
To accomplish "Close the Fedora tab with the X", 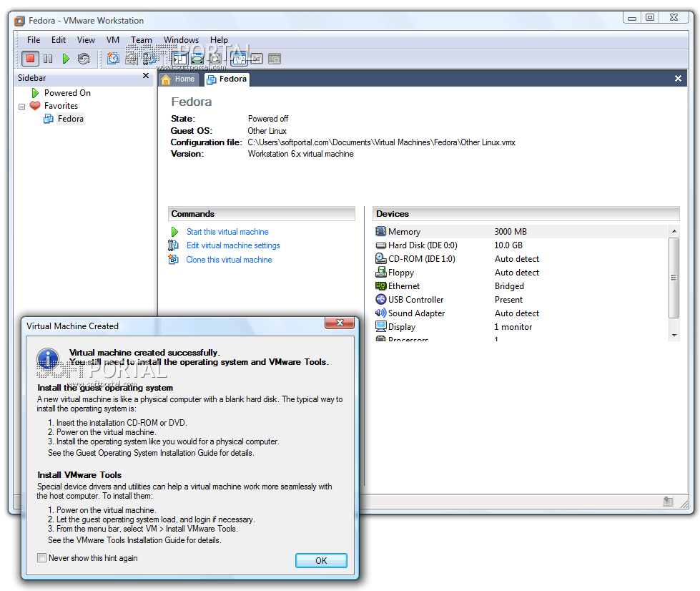I will [678, 79].
